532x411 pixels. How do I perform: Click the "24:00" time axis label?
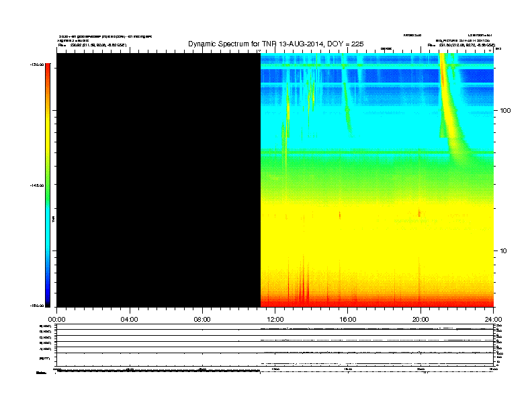[x=493, y=320]
